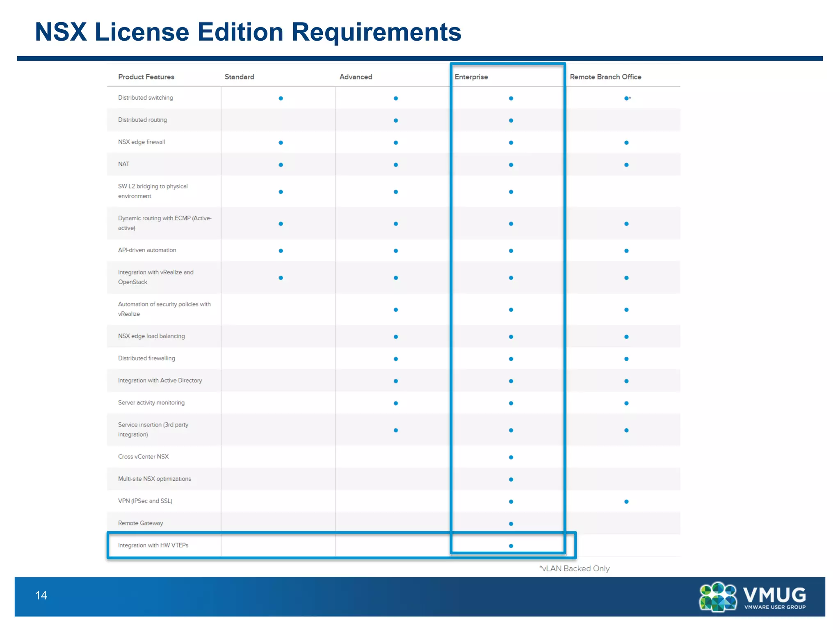Click Enterprise dot for Multi-site NSX optimizations

(511, 480)
